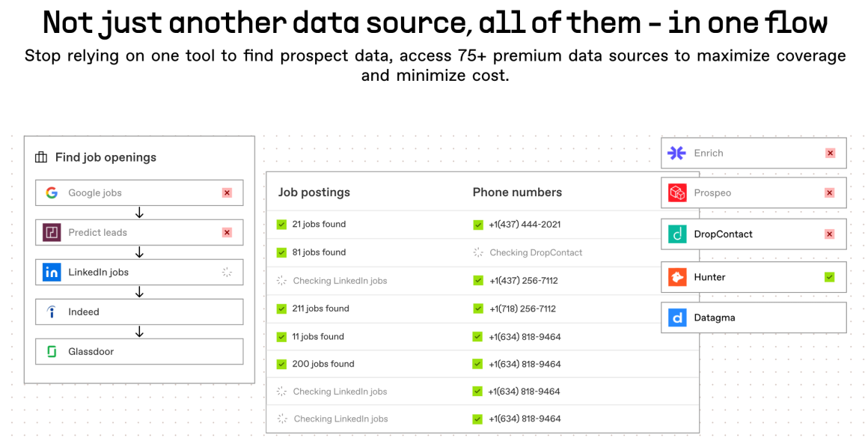
Task: Click the Find job openings briefcase icon
Action: coord(41,157)
